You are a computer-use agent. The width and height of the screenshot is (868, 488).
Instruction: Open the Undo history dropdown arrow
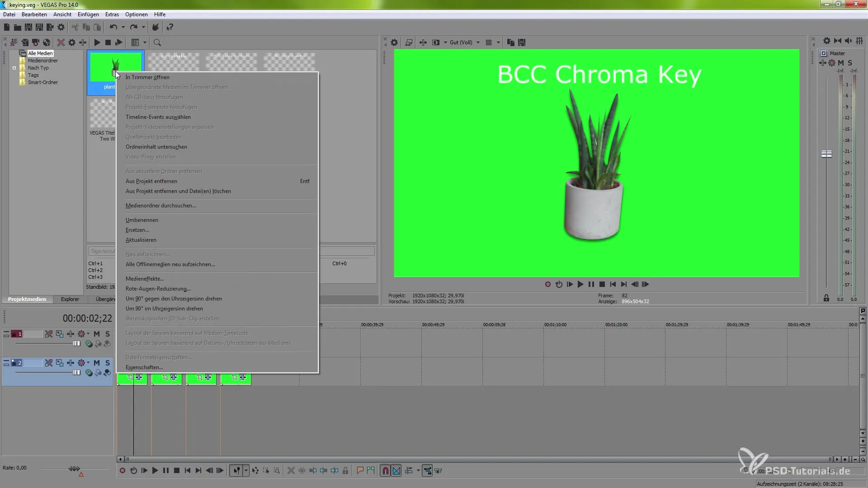coord(123,28)
